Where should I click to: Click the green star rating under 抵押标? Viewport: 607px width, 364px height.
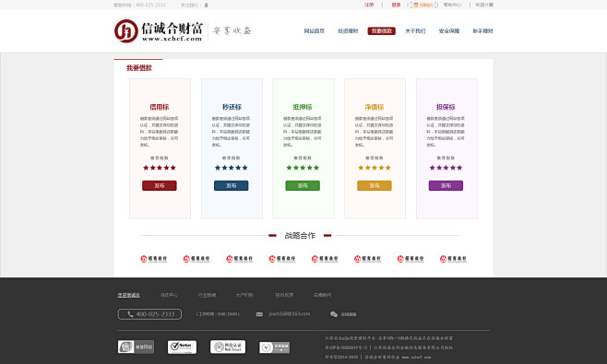click(303, 168)
